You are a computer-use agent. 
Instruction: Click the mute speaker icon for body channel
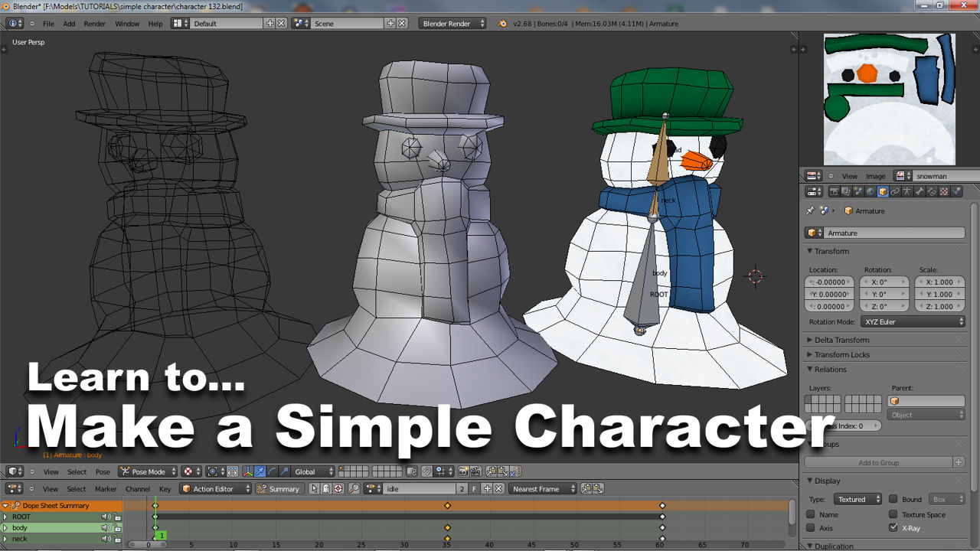point(106,528)
